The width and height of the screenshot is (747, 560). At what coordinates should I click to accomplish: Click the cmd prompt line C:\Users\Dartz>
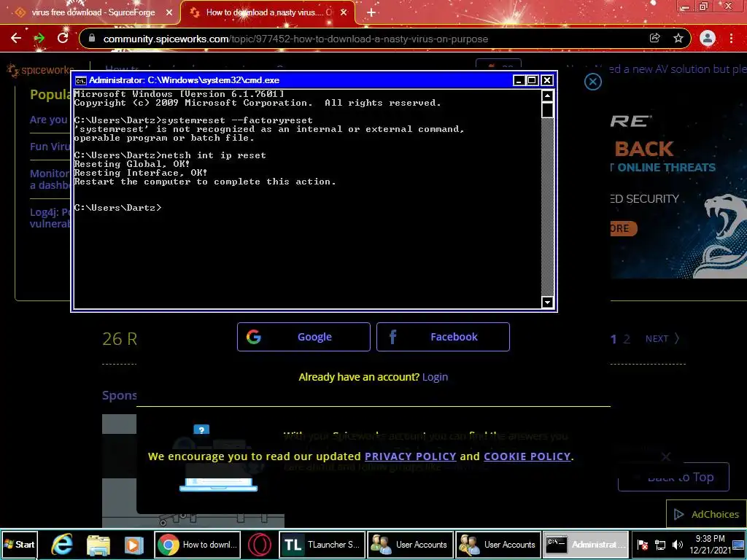118,208
